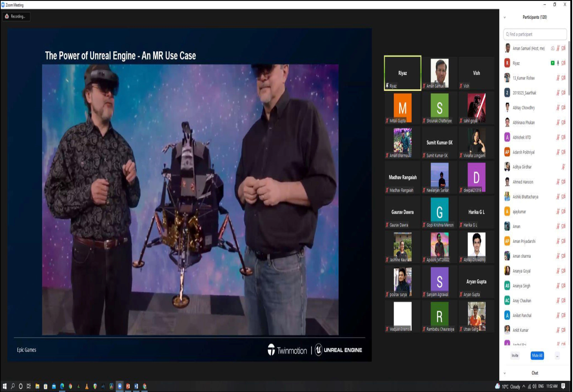Toggle mute for 13_Kumar Rishav

pyautogui.click(x=558, y=78)
